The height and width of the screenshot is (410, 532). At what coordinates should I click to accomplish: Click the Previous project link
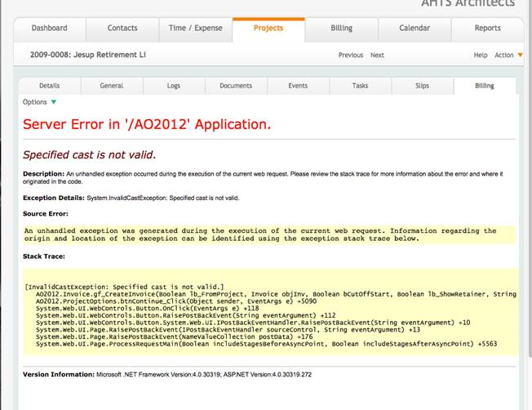[351, 55]
